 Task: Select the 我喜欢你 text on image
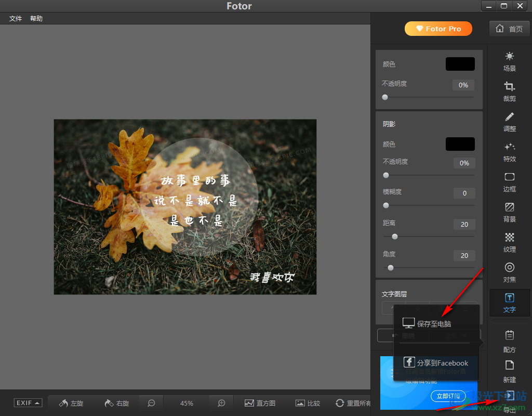[x=272, y=277]
